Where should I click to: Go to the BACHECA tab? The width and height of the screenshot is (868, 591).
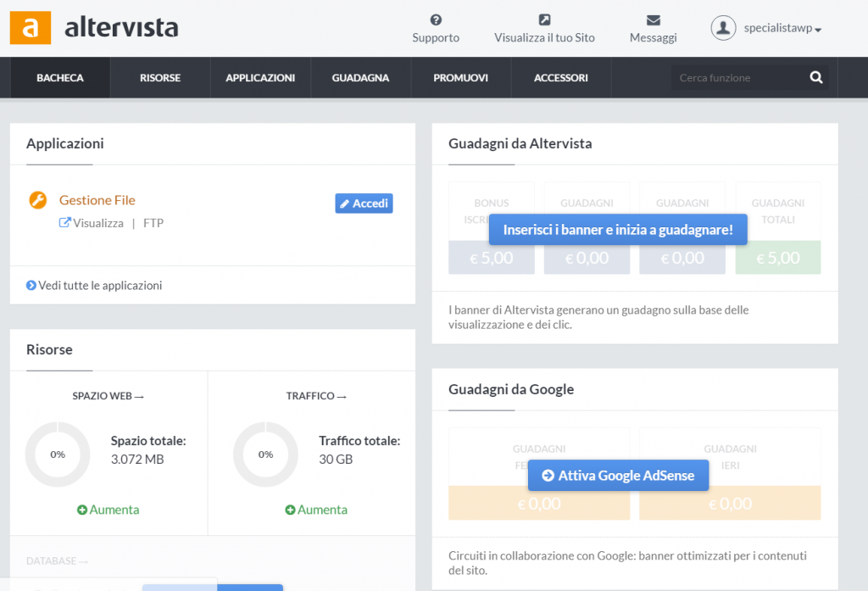click(60, 78)
